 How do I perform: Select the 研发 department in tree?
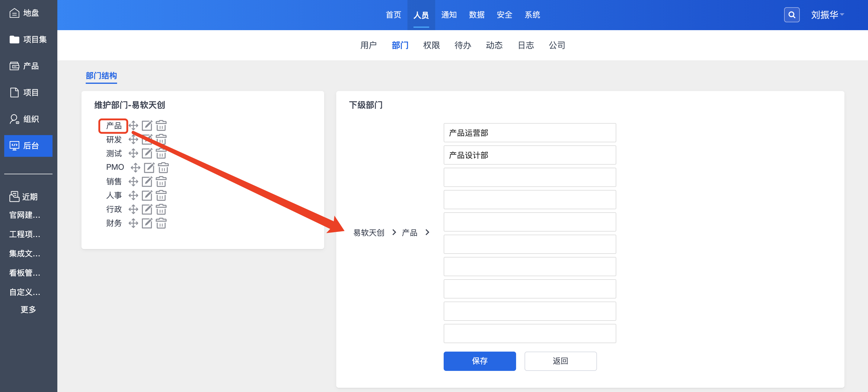[114, 139]
